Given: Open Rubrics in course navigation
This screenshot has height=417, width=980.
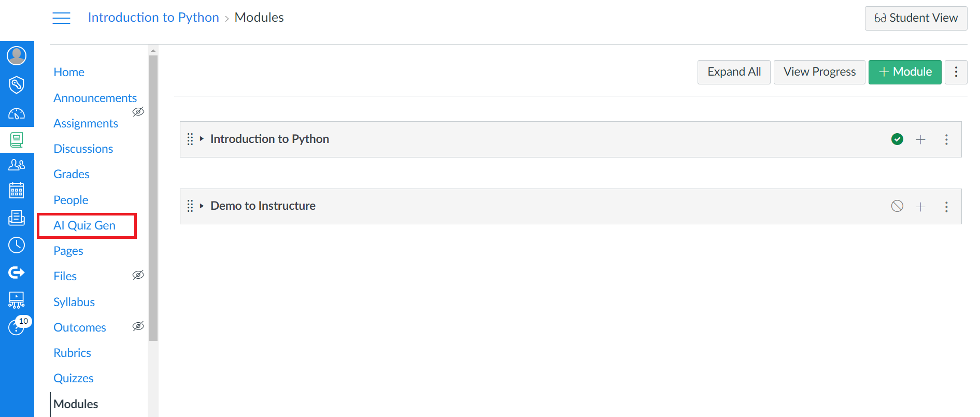Looking at the screenshot, I should 72,353.
